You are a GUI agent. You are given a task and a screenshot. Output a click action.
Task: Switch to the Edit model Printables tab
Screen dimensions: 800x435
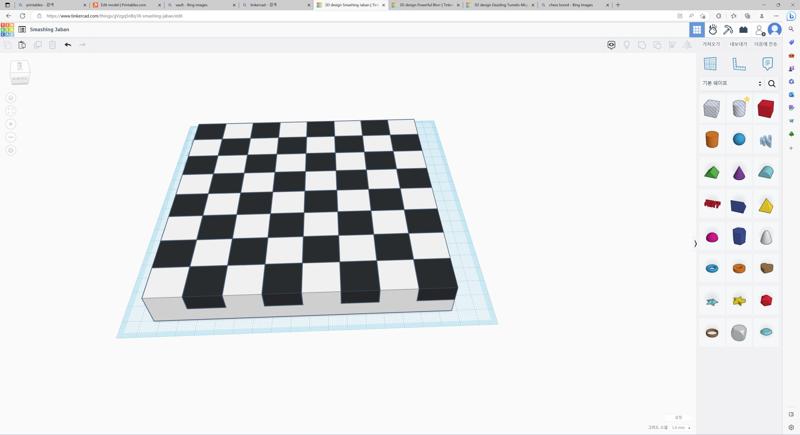126,5
